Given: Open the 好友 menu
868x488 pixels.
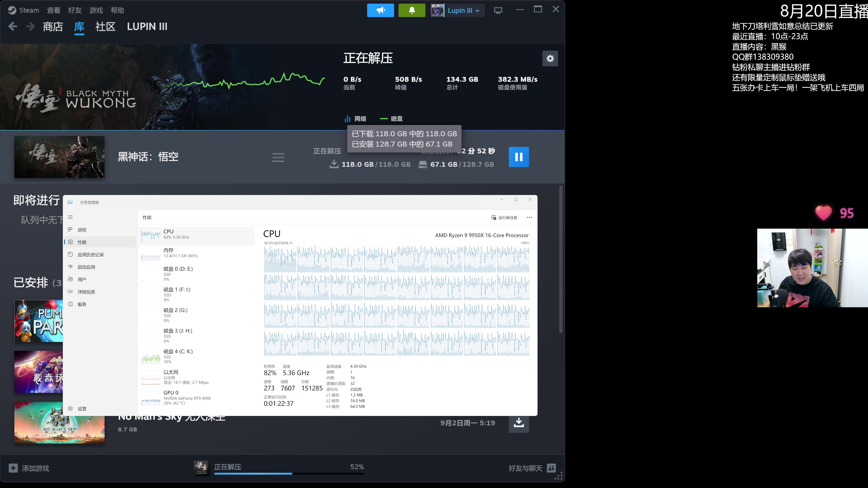Looking at the screenshot, I should pos(74,10).
